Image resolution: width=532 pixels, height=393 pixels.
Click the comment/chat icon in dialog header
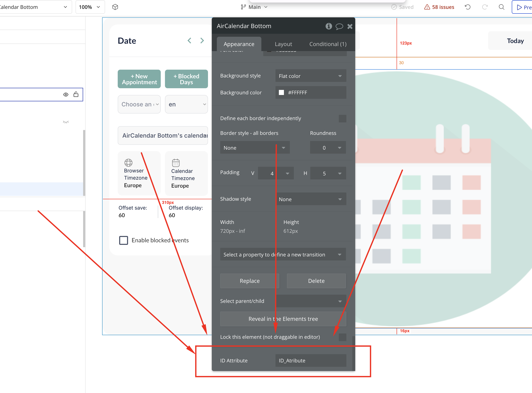click(339, 26)
